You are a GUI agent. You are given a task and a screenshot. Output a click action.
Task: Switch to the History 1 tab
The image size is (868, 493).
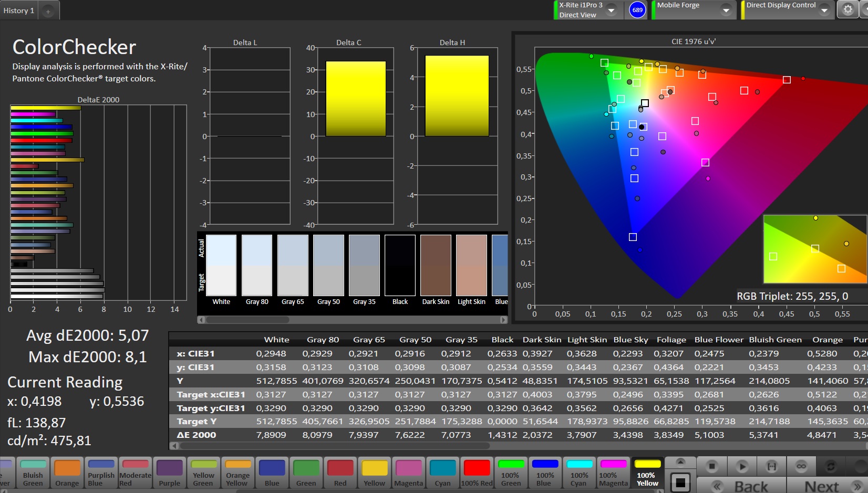tap(19, 11)
